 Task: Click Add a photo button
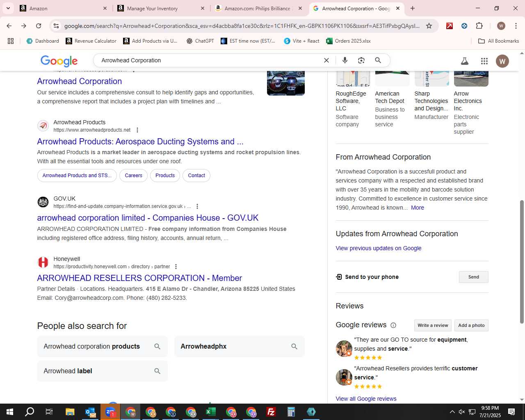click(471, 325)
